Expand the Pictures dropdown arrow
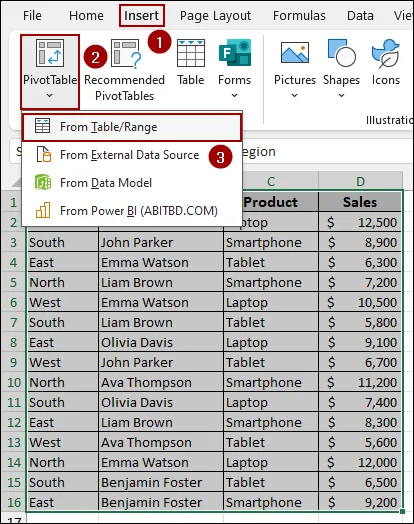Screen dimensions: 414x524 [294, 96]
